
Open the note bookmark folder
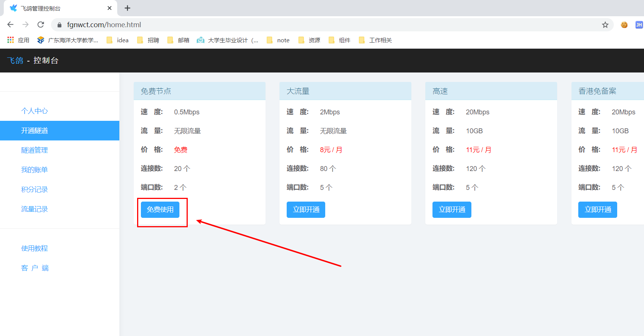[x=278, y=40]
